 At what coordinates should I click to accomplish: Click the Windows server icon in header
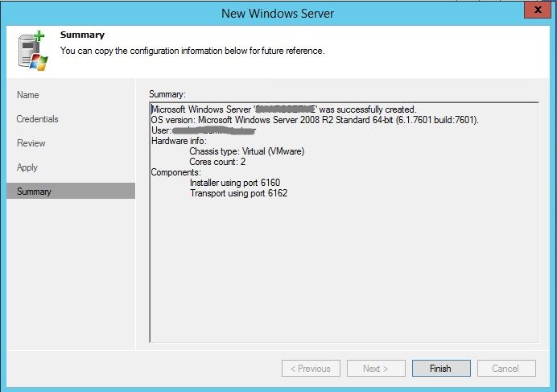pyautogui.click(x=33, y=51)
